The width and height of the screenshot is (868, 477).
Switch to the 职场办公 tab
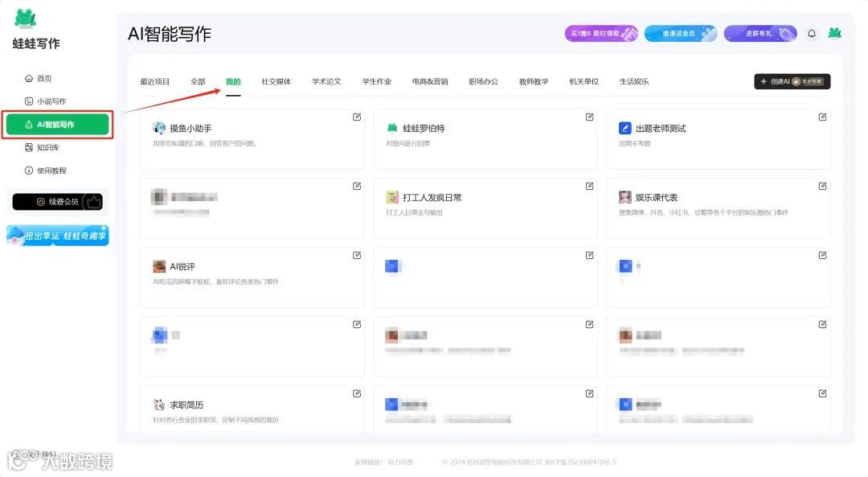coord(483,81)
